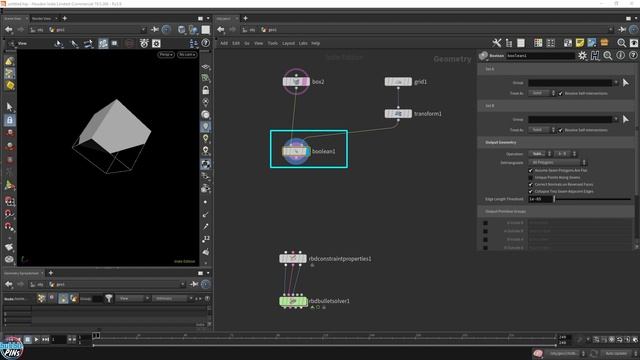Click the Set B group selection arrow
Viewport: 640px width, 360px height.
tap(626, 119)
